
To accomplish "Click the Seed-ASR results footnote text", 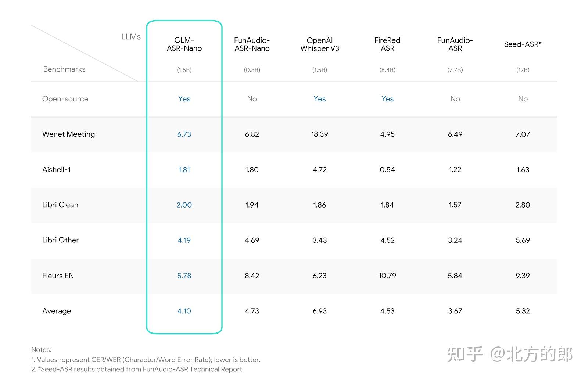I will tap(137, 369).
